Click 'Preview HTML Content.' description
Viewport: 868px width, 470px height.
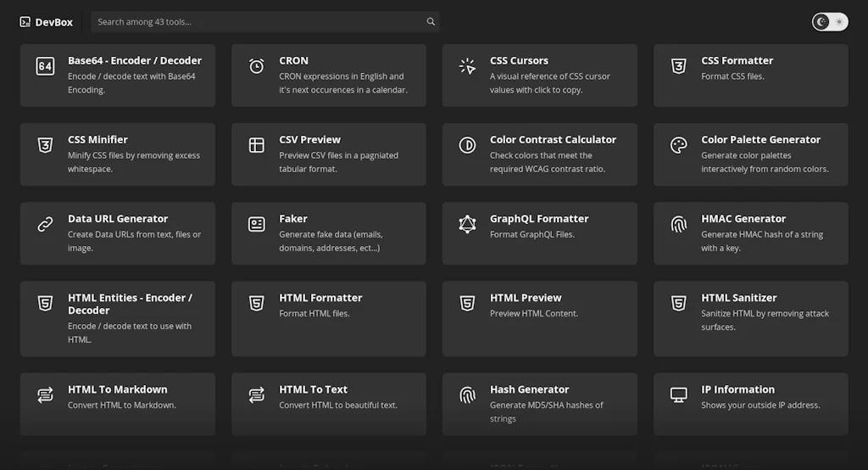point(534,313)
